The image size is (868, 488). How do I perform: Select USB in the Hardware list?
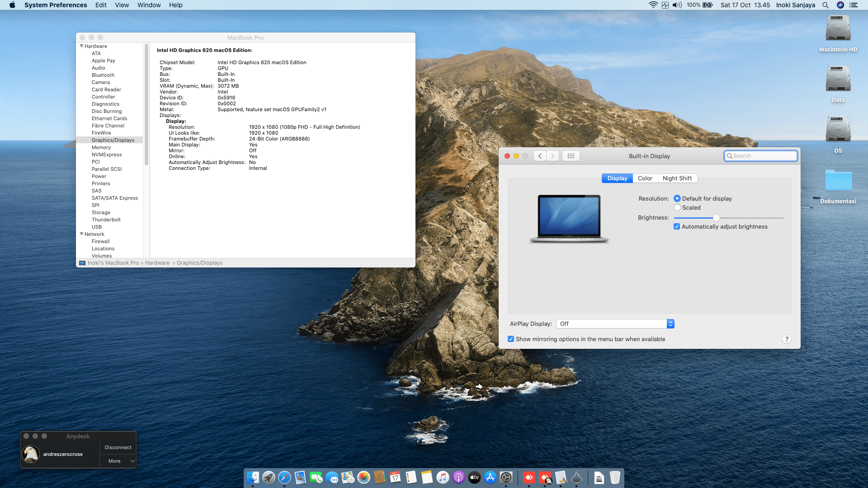coord(97,227)
